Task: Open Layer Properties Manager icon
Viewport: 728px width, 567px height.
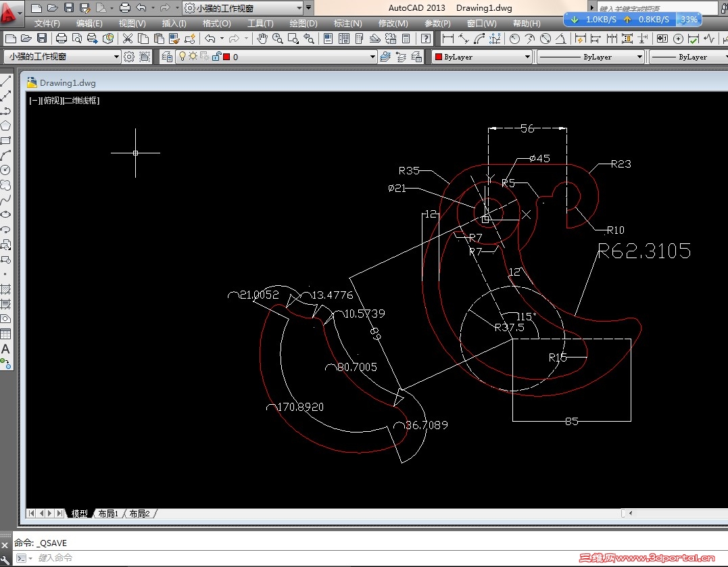Action: click(167, 57)
